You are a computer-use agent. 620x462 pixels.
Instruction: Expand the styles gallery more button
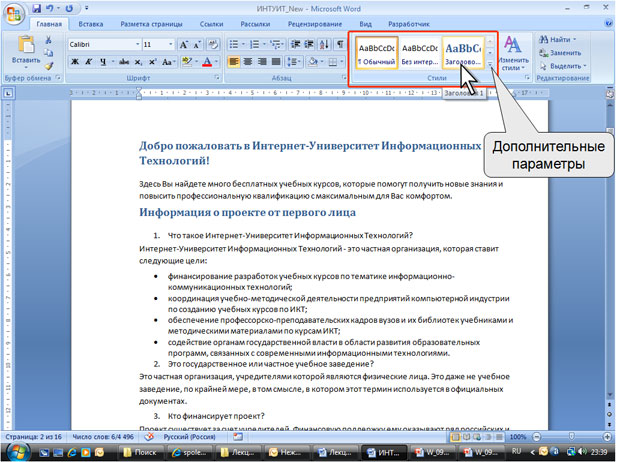point(490,63)
